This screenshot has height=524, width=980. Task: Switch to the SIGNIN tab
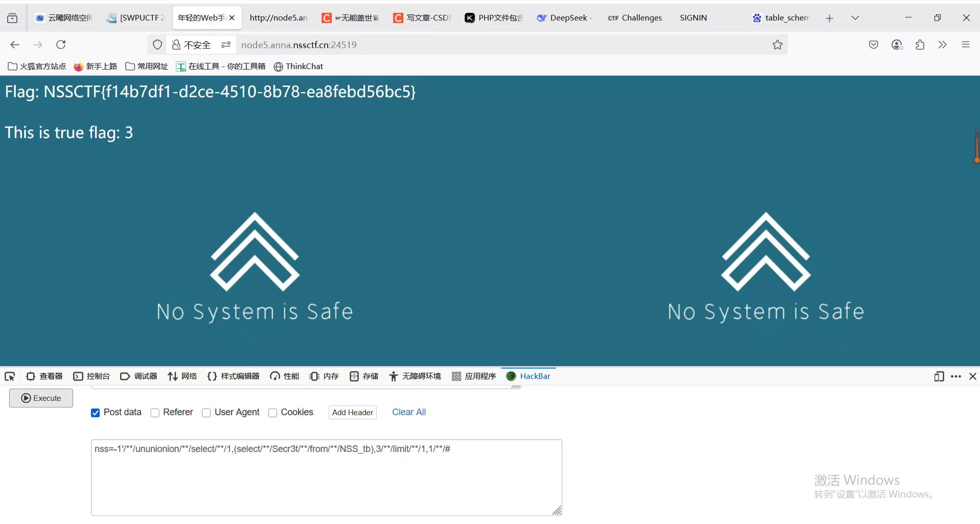(708, 18)
